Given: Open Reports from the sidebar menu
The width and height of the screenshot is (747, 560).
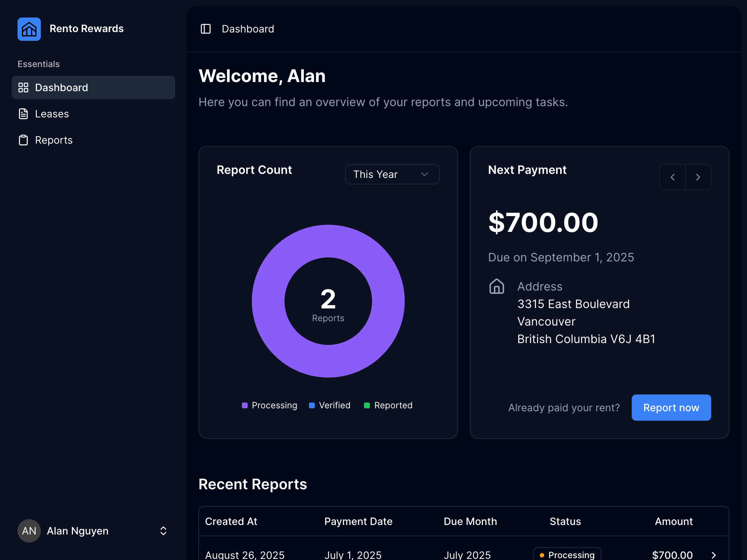Looking at the screenshot, I should pos(54,140).
